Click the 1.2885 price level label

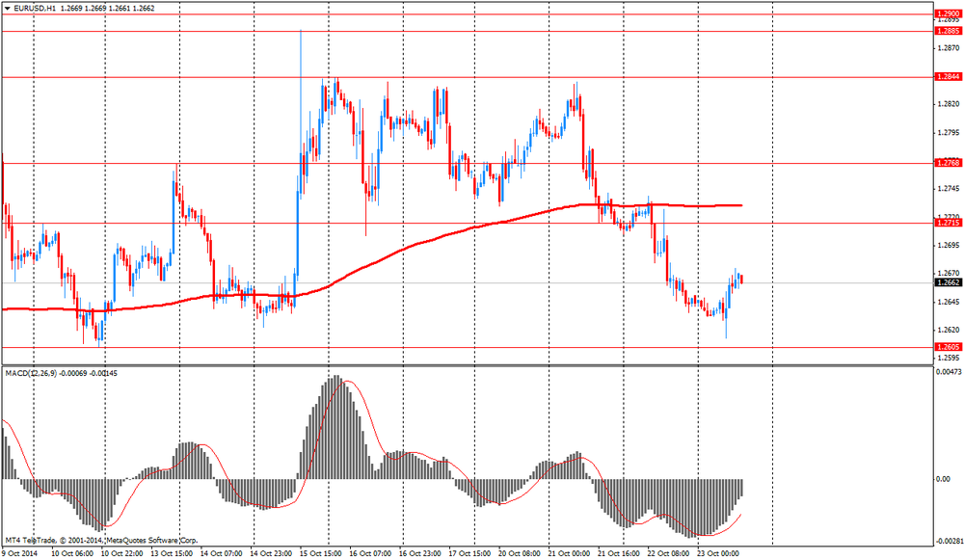[948, 31]
